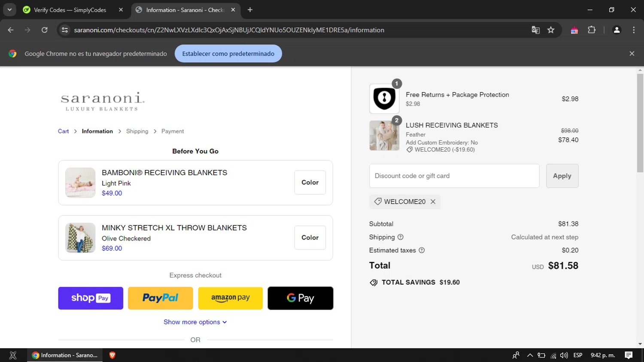Expand Show more options
644x362 pixels.
(195, 322)
